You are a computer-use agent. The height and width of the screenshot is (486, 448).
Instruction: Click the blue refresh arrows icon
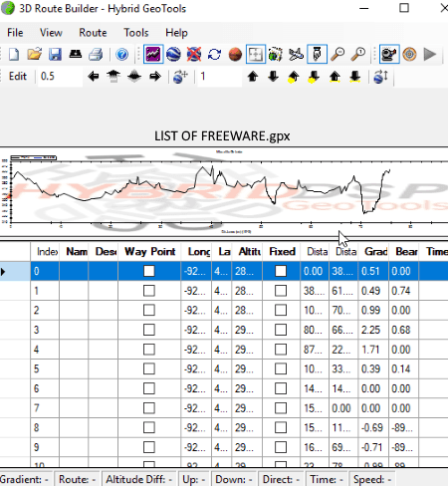(x=214, y=54)
